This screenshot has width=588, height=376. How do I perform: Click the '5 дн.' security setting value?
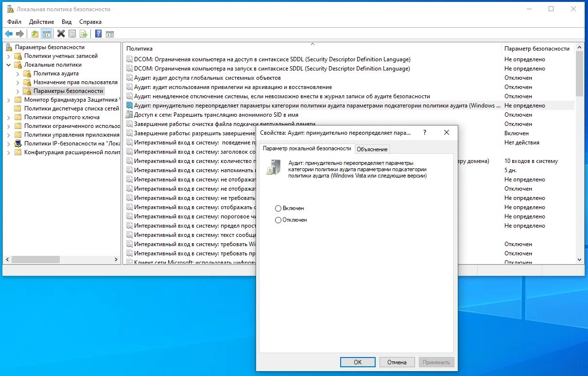511,170
